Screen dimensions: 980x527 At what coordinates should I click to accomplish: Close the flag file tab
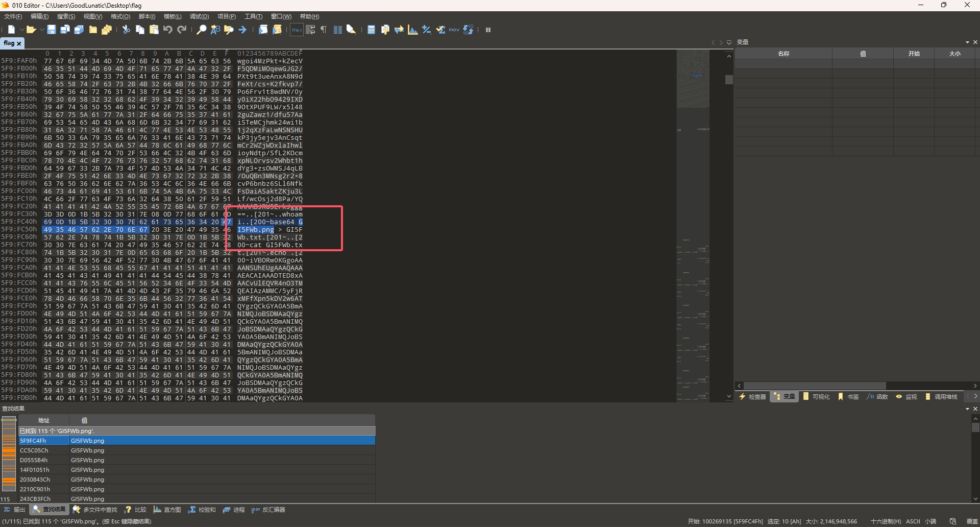pyautogui.click(x=19, y=43)
